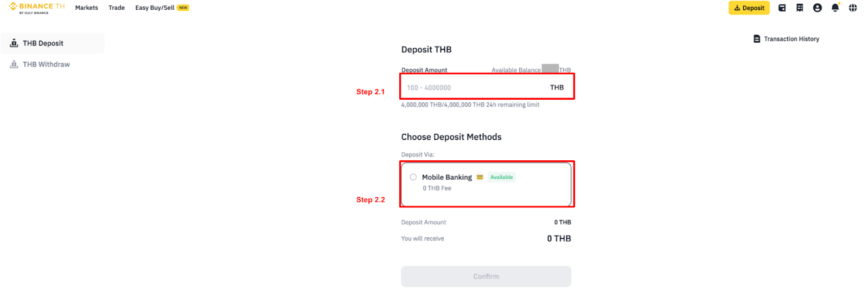Open Transaction History
Screen dimensions: 868x299
tap(786, 39)
